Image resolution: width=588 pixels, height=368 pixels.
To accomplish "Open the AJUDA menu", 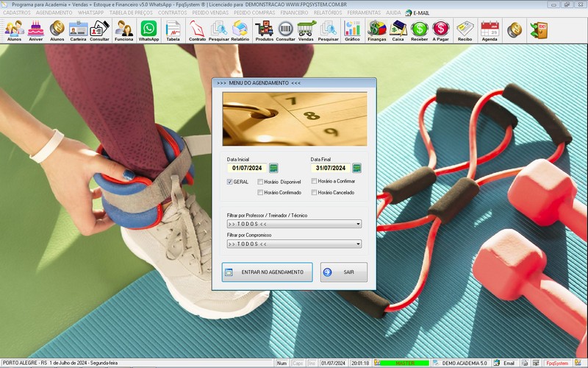I will [x=393, y=13].
